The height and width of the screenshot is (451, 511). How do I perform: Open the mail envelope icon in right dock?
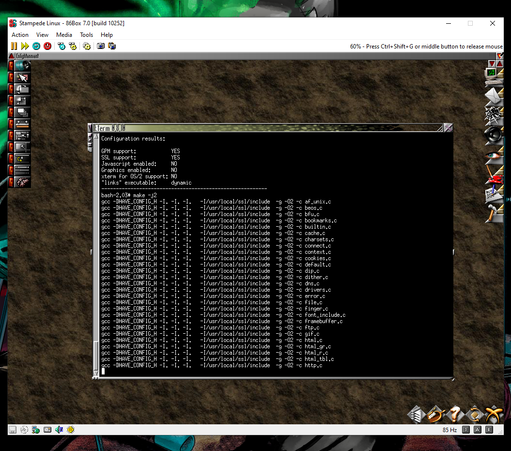[x=493, y=96]
